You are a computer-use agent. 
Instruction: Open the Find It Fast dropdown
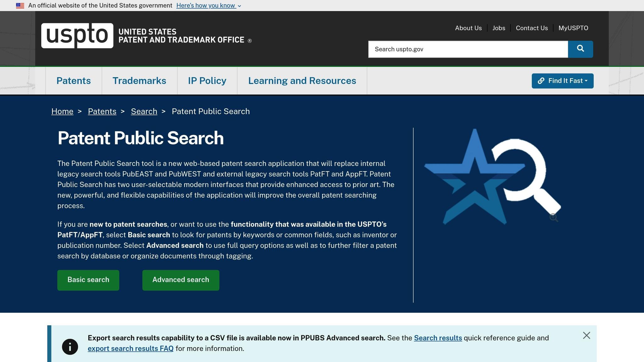(x=563, y=81)
